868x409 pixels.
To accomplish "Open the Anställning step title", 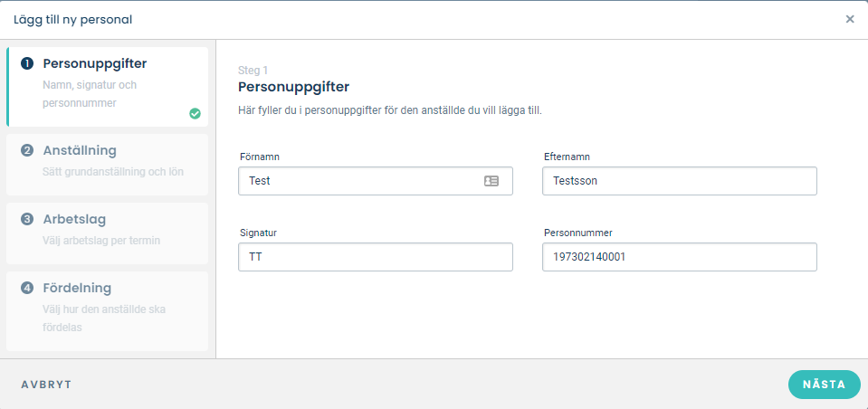I will (80, 150).
